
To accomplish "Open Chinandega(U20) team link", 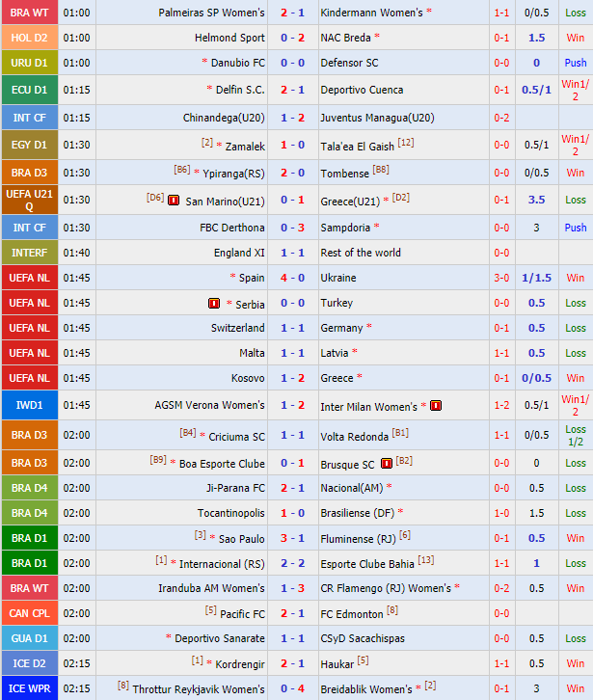I will click(224, 118).
